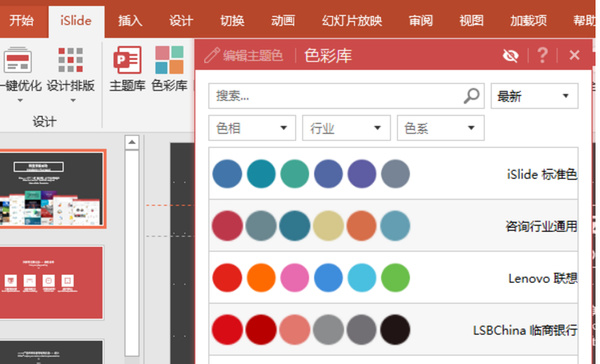Click the slide panel scroll up arrow
600x364 pixels.
click(132, 142)
